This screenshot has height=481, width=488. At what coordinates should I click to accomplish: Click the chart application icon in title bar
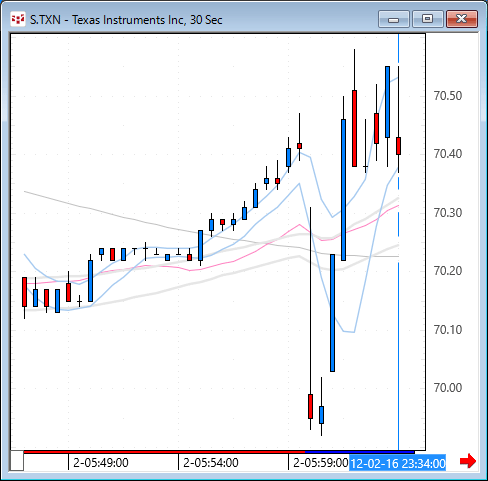18,19
